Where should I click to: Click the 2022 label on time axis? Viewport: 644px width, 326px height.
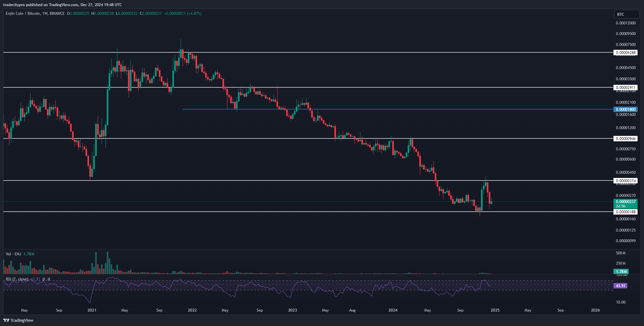(192, 310)
